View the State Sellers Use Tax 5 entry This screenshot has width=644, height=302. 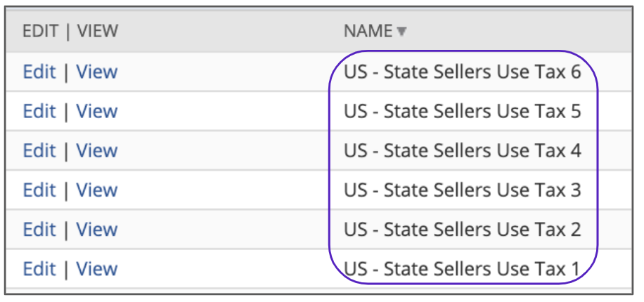click(96, 111)
